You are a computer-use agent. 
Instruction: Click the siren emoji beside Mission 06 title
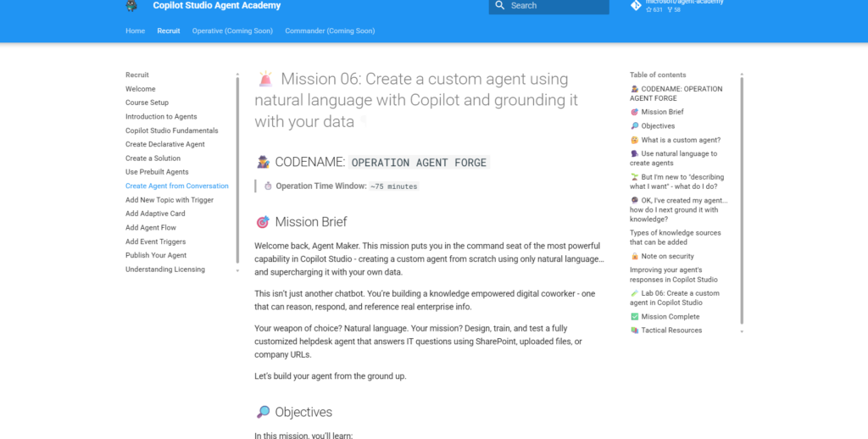265,79
